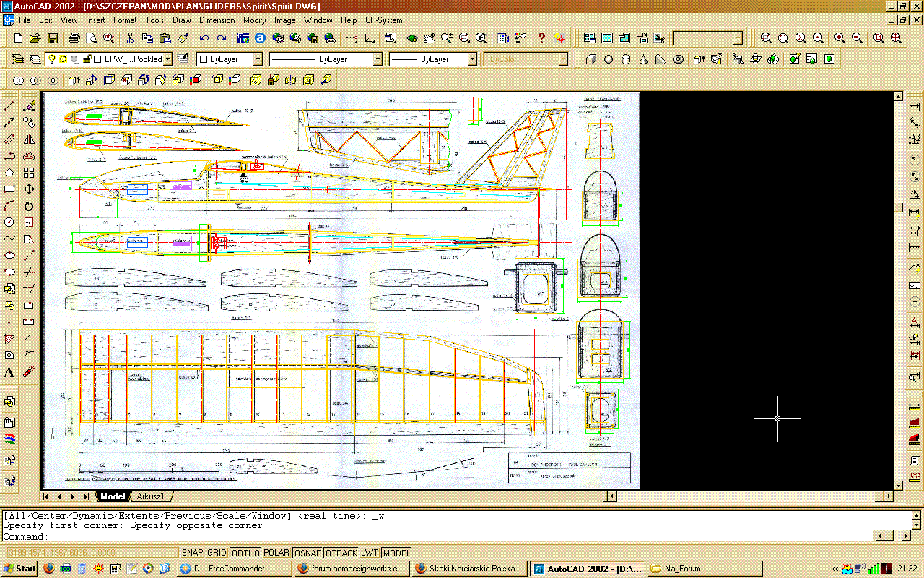Switch to the Arkusz1 layout tab
Viewport: 924px width, 578px height.
coord(151,496)
